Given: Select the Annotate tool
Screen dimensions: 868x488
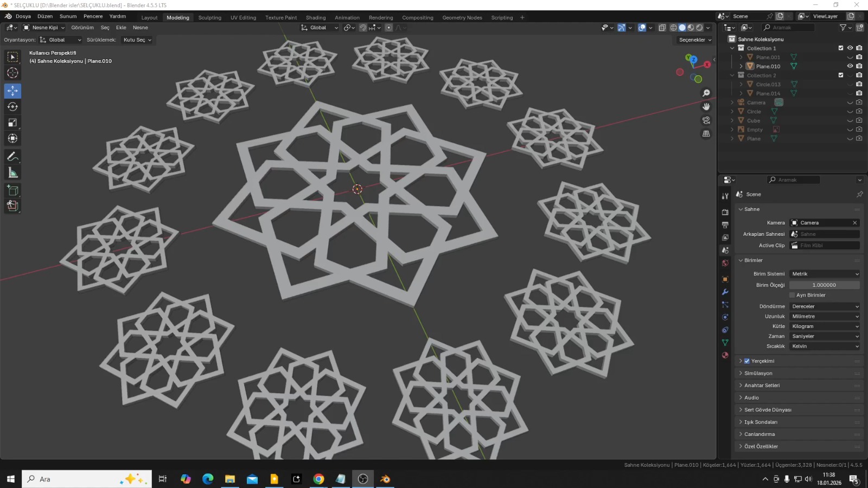Looking at the screenshot, I should tap(12, 157).
